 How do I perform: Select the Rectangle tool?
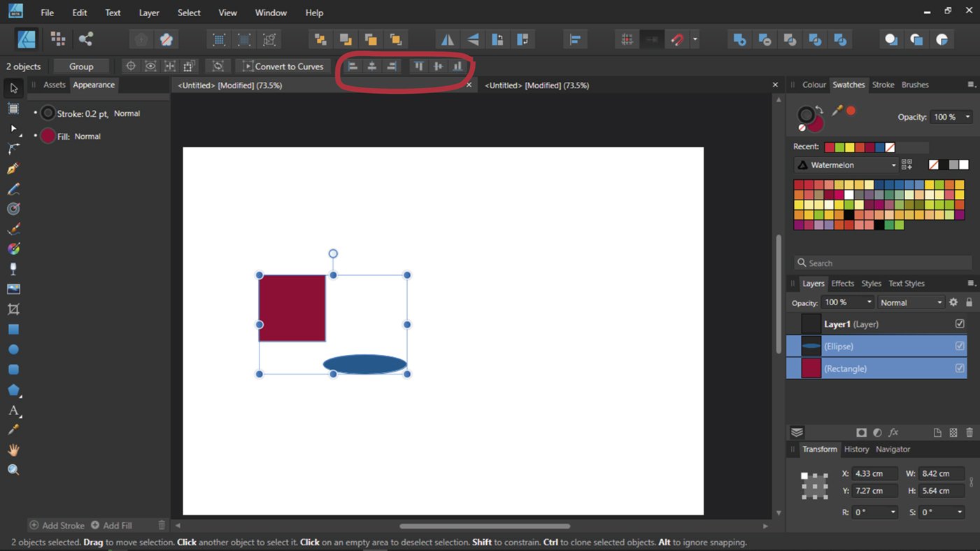[13, 329]
